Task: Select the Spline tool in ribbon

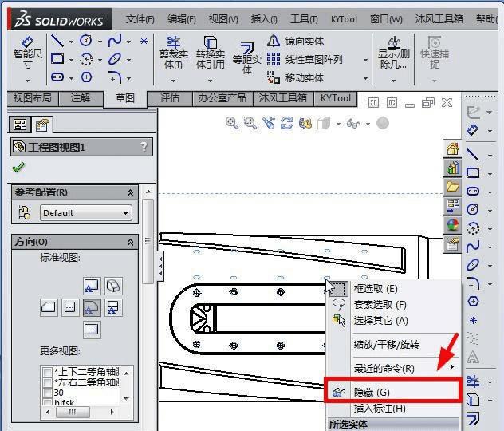Action: click(115, 41)
